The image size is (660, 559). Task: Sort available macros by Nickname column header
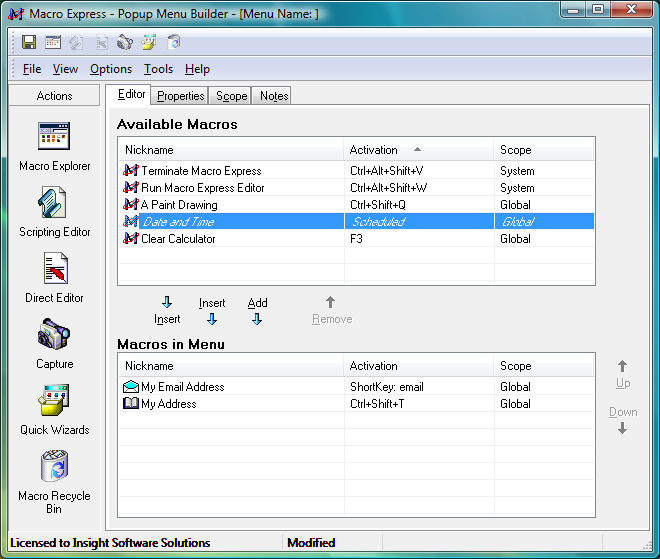tap(230, 150)
